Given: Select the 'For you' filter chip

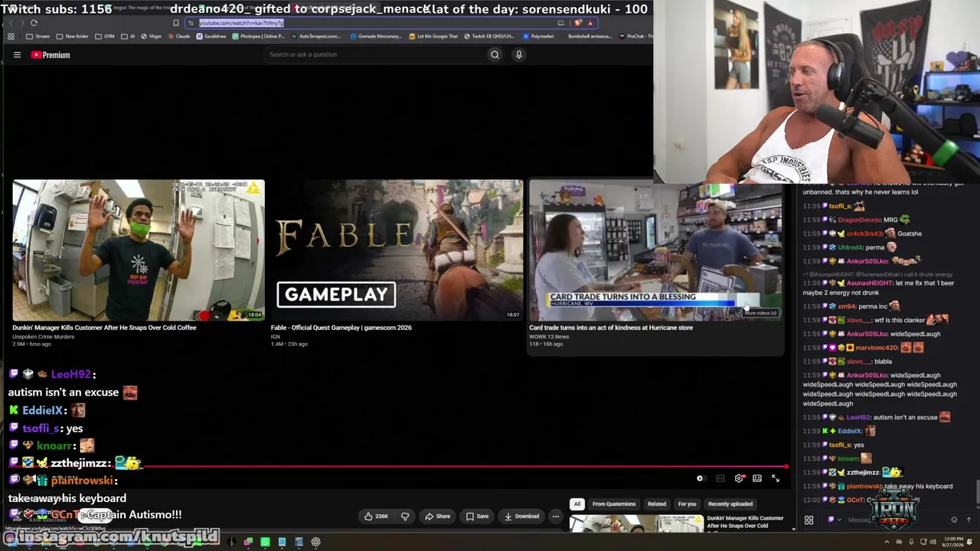Looking at the screenshot, I should point(687,504).
